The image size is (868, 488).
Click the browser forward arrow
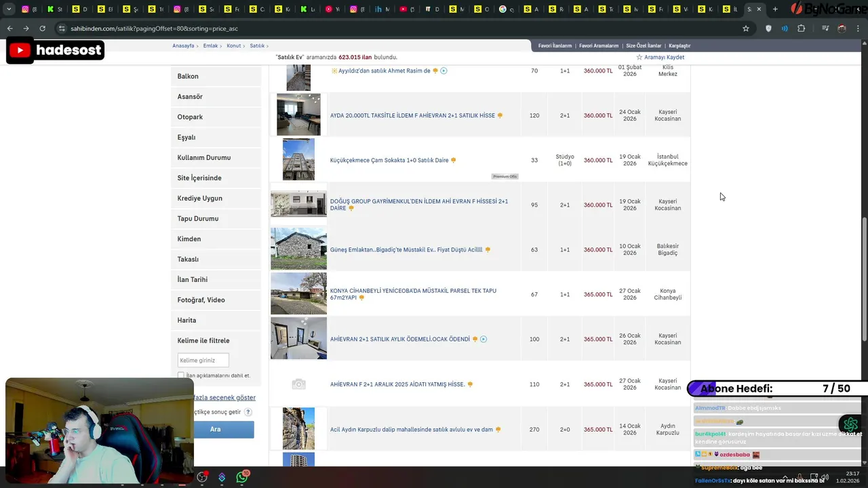tap(26, 28)
